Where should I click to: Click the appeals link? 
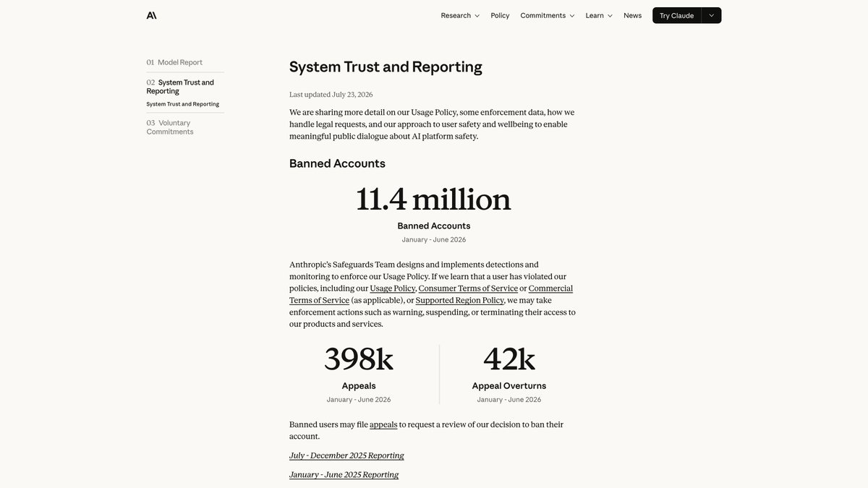tap(383, 424)
